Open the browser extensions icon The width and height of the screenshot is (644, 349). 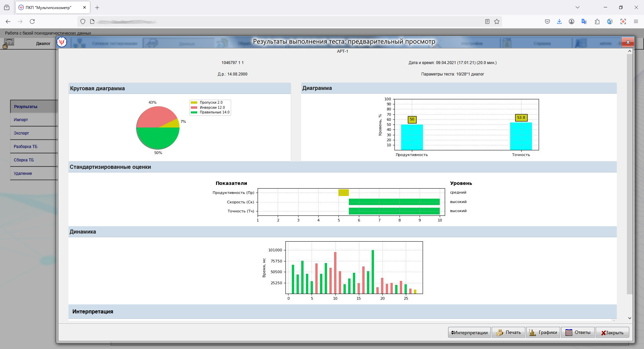597,21
